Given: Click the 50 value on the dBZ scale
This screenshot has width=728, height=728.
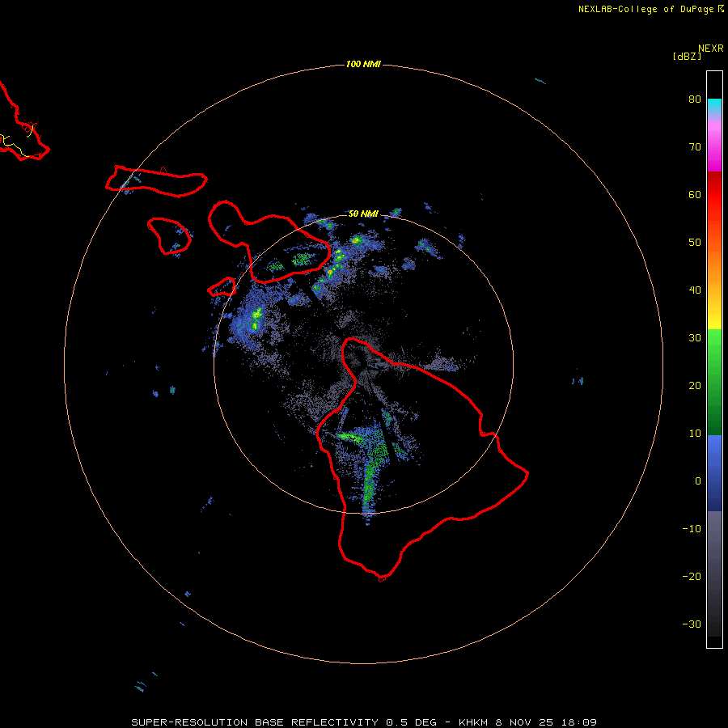Looking at the screenshot, I should 695,243.
